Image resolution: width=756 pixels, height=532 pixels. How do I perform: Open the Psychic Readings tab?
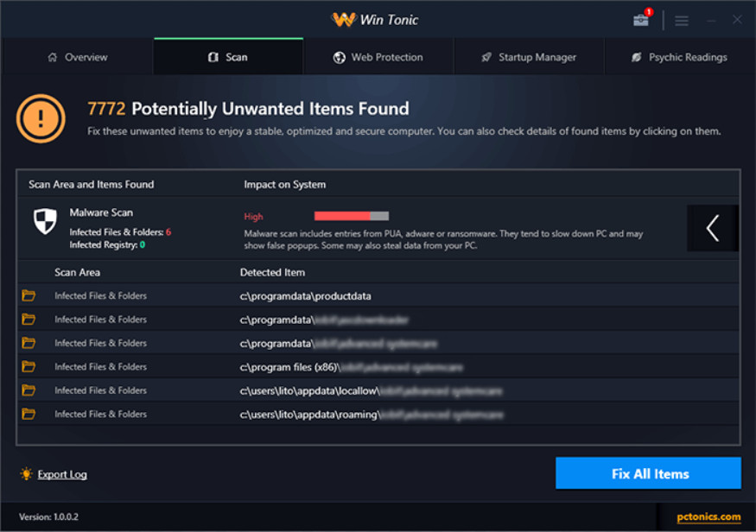679,57
